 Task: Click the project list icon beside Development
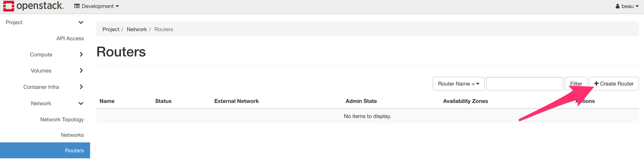click(x=77, y=6)
